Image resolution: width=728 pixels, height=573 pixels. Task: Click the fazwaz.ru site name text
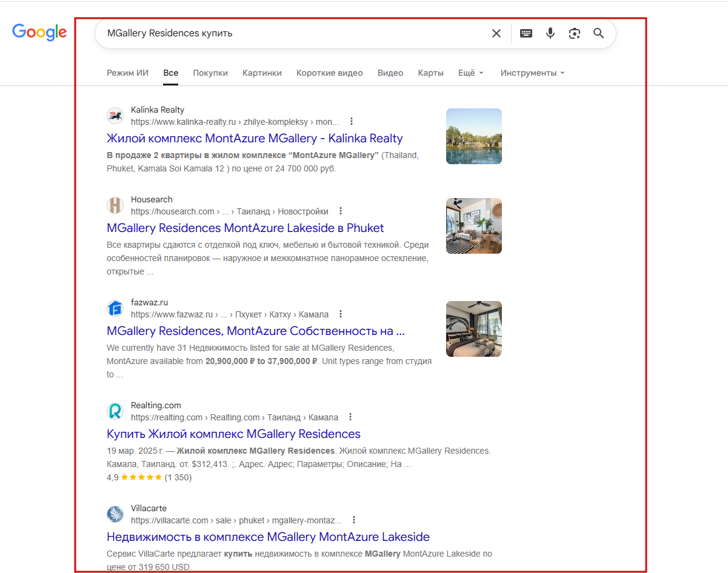tap(149, 302)
